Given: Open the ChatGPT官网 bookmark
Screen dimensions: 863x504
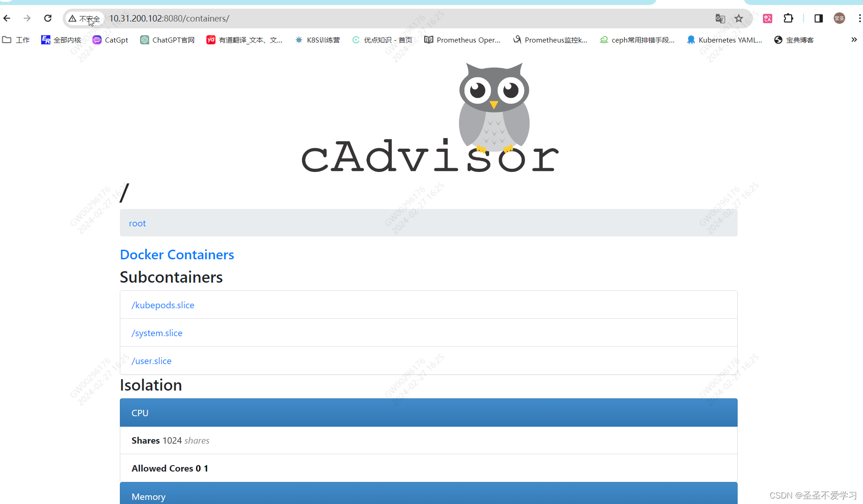Looking at the screenshot, I should 167,40.
